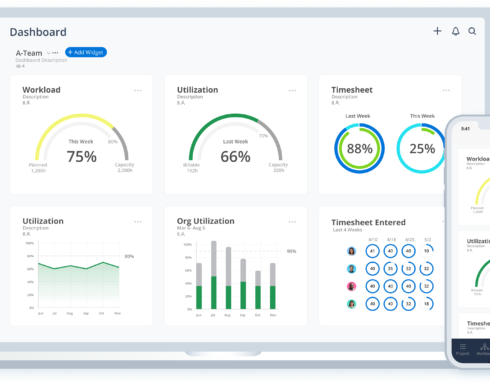The width and height of the screenshot is (490, 385).
Task: Click the Mar 6- Aug 6 date range text
Action: point(191,228)
